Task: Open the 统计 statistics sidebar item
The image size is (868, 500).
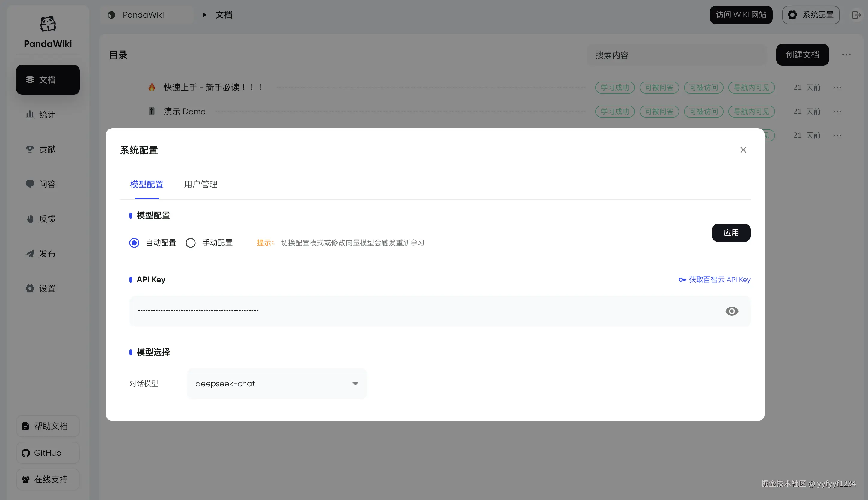Action: [47, 114]
